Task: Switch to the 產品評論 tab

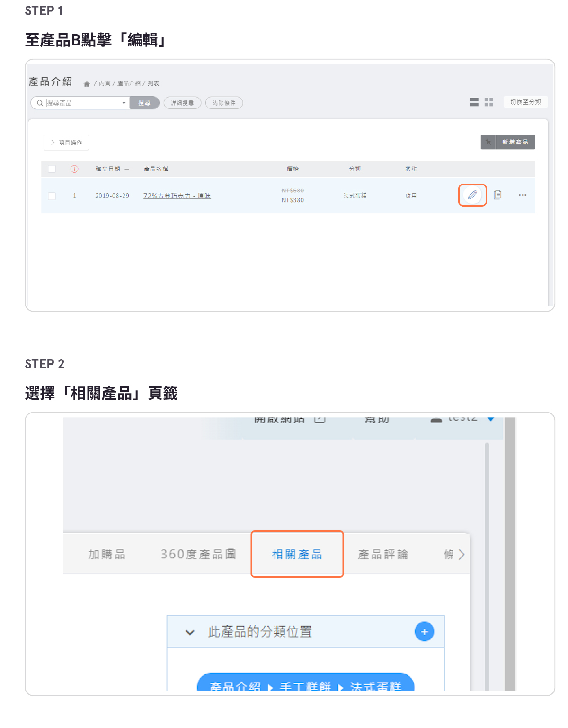Action: 382,555
